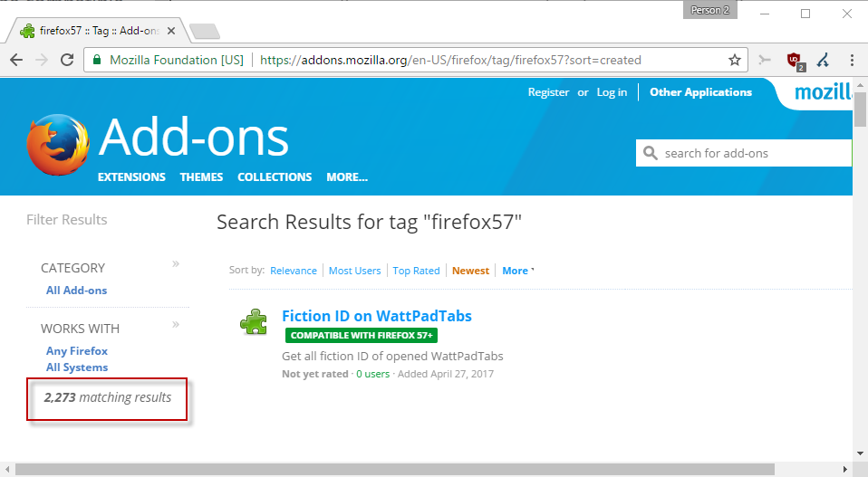
Task: Click the Firefox logo in the header
Action: coord(58,145)
